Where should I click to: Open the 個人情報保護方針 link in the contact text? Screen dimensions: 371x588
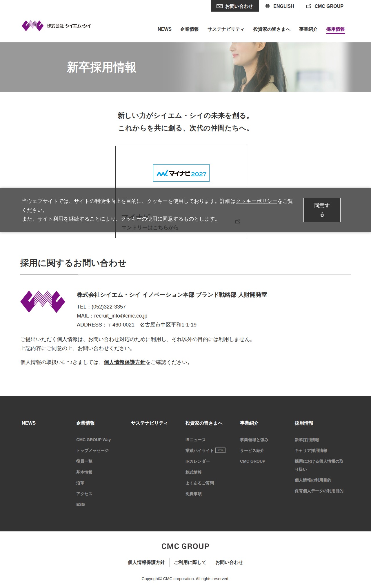point(124,362)
